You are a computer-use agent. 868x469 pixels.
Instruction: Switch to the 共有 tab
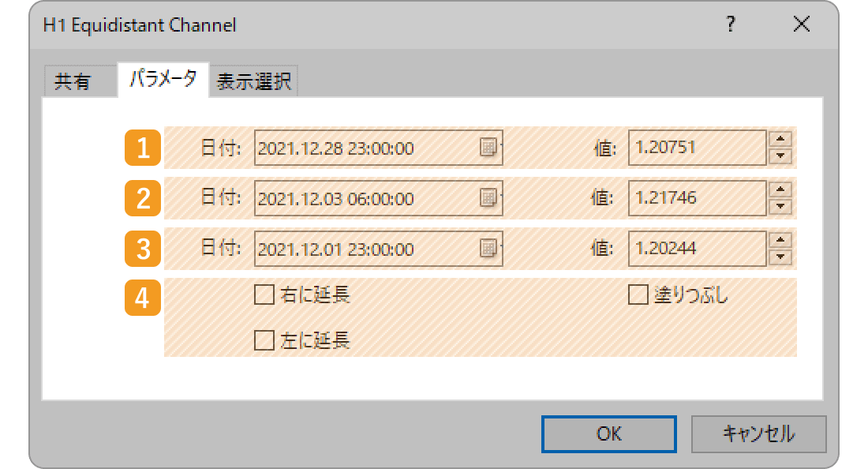tap(73, 81)
